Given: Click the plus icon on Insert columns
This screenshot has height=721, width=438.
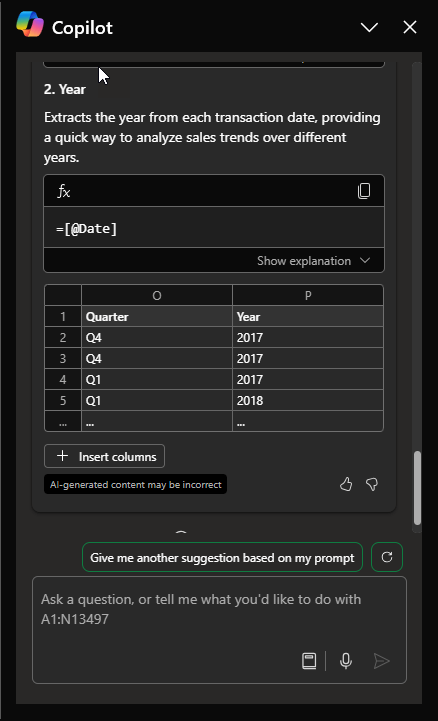Looking at the screenshot, I should click(63, 456).
